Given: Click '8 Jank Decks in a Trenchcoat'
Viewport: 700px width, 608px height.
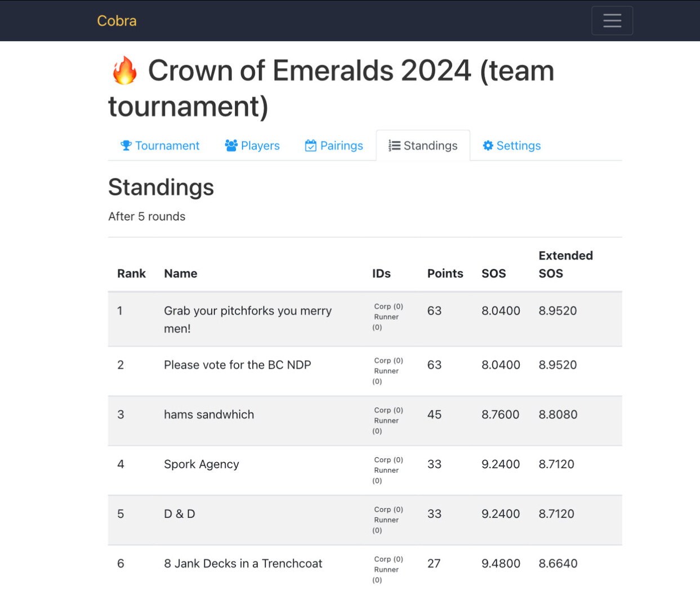Looking at the screenshot, I should (243, 564).
